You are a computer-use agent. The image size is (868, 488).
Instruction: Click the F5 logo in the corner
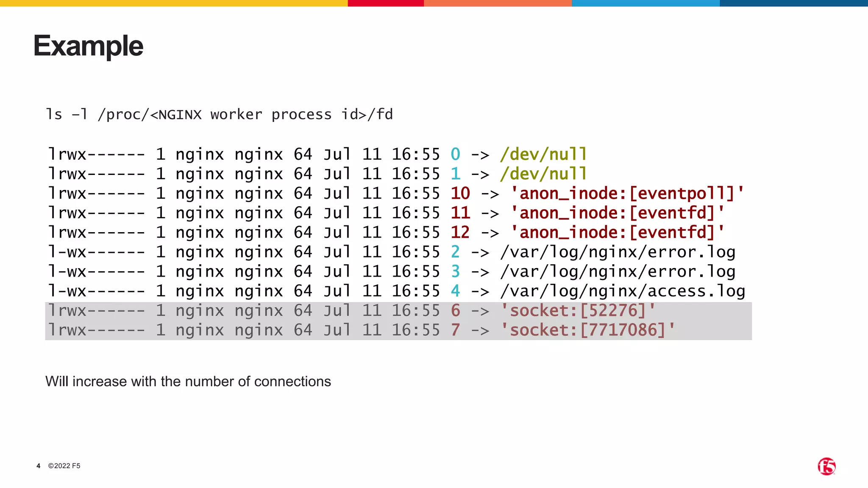(x=826, y=466)
